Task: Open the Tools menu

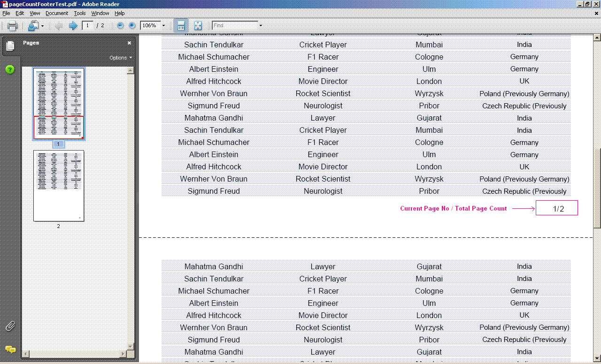Action: pos(80,13)
